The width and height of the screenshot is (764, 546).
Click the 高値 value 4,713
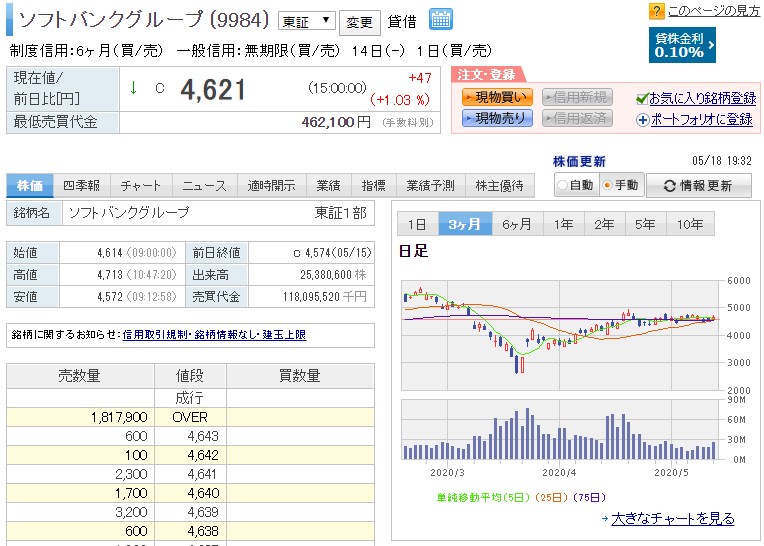click(x=110, y=275)
